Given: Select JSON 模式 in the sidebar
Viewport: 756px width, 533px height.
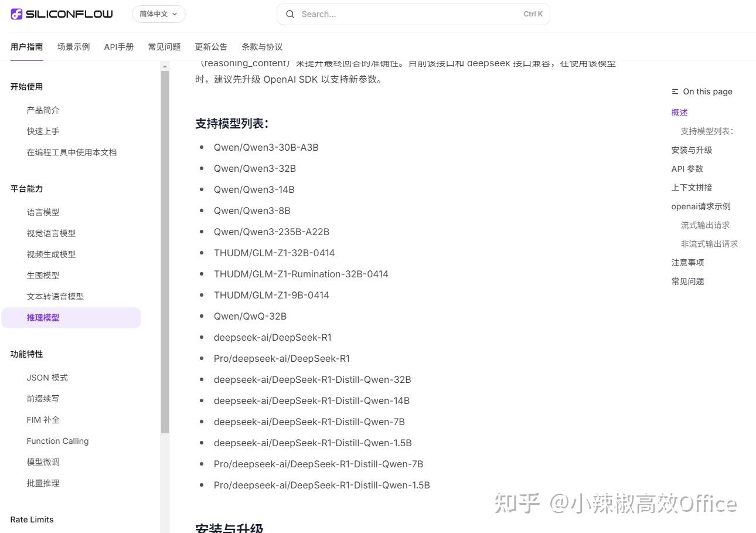Looking at the screenshot, I should pos(47,377).
